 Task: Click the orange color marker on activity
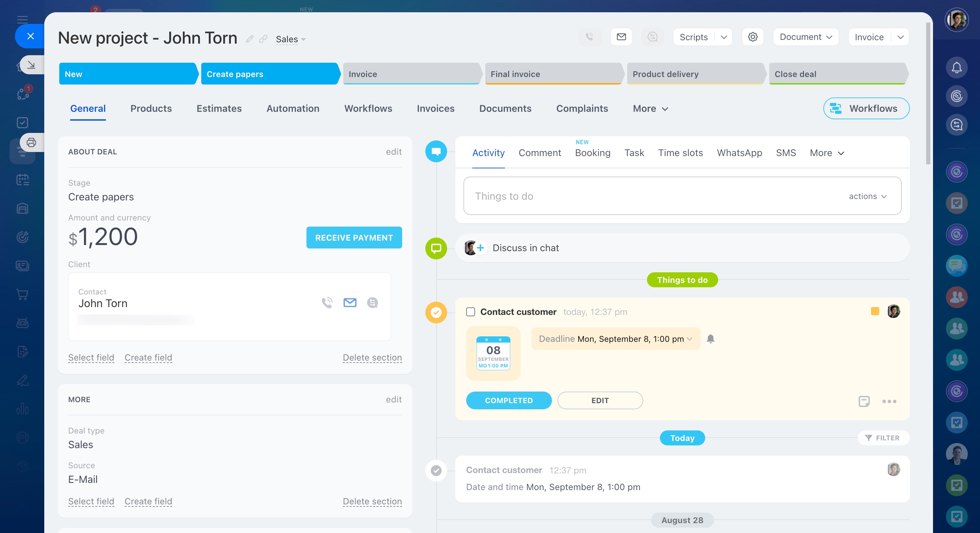tap(875, 311)
